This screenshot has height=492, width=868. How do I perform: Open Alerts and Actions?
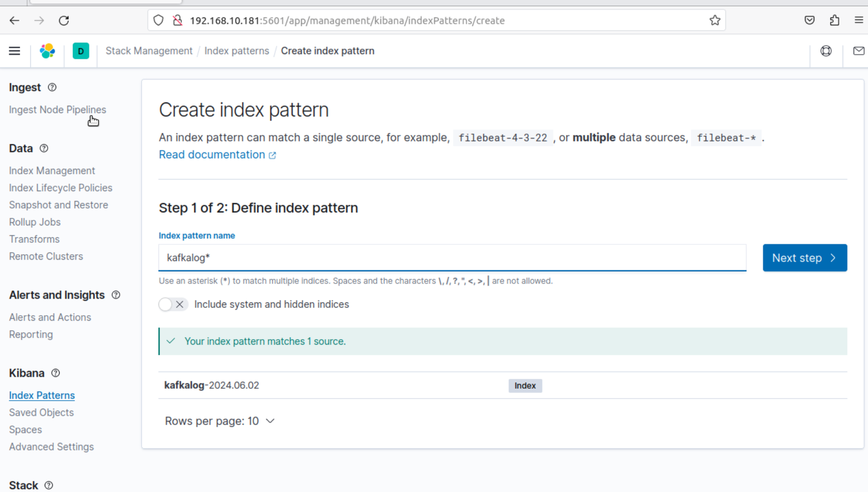[50, 317]
